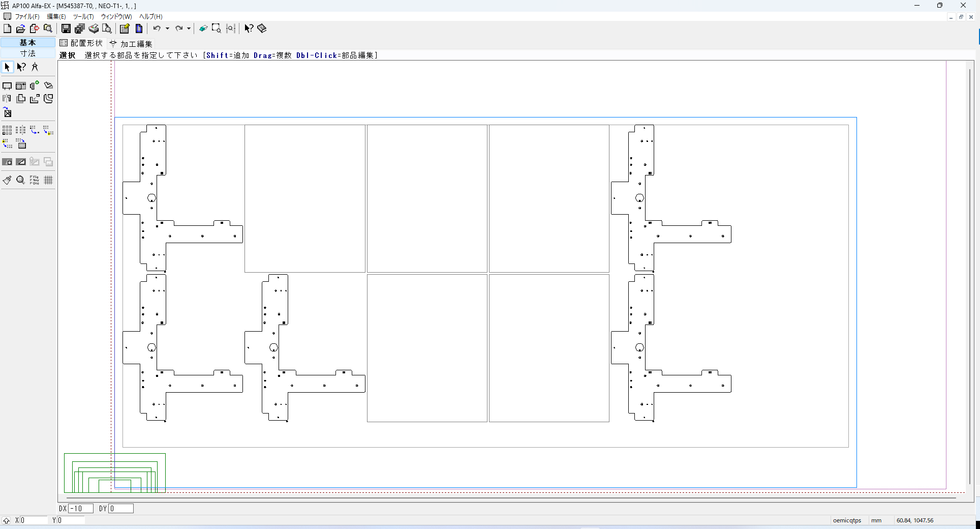980x529 pixels.
Task: Open the ファイル(F) menu
Action: [27, 17]
